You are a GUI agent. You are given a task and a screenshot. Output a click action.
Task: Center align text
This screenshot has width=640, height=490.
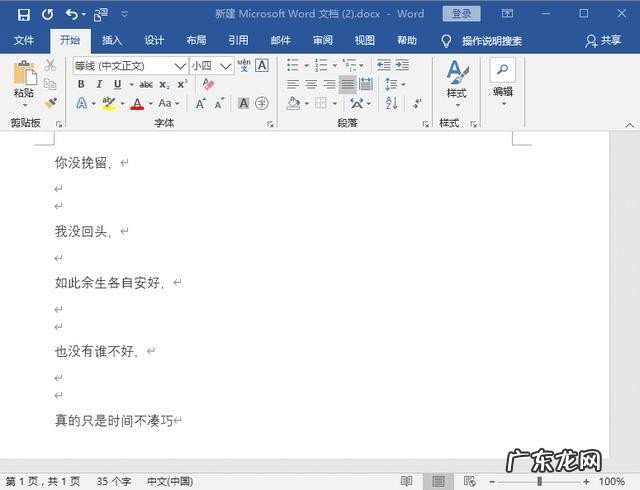(x=311, y=84)
